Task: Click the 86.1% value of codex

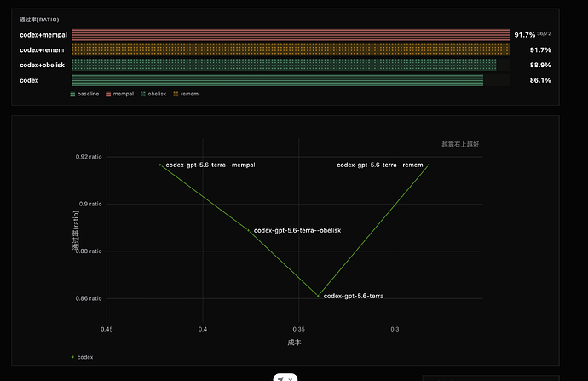Action: 540,80
